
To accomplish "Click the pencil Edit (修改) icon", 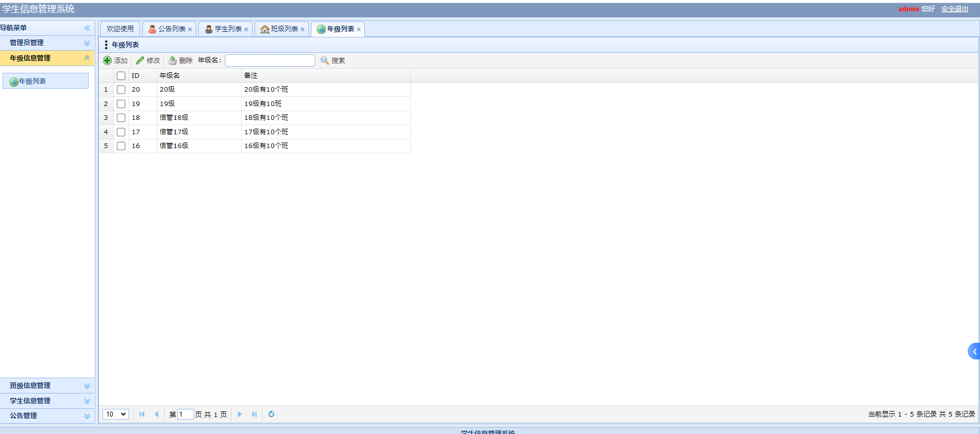I will (x=140, y=60).
